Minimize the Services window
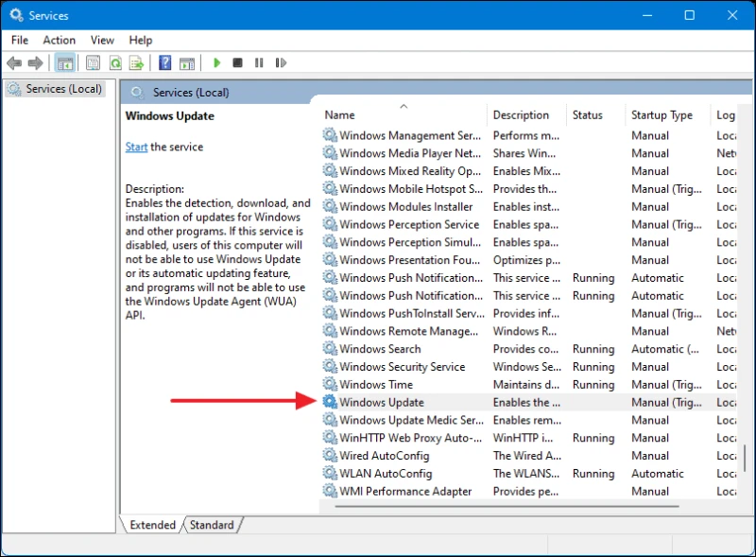Image resolution: width=756 pixels, height=557 pixels. tap(647, 15)
